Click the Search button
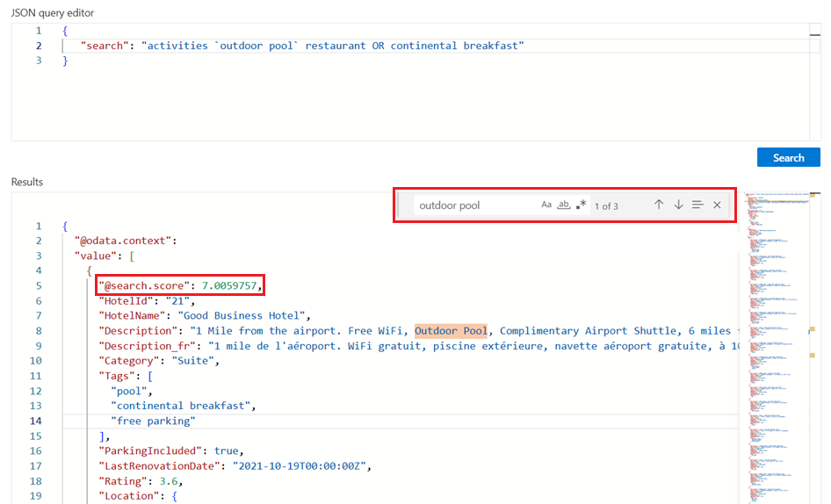Image resolution: width=831 pixels, height=504 pixels. pos(788,157)
